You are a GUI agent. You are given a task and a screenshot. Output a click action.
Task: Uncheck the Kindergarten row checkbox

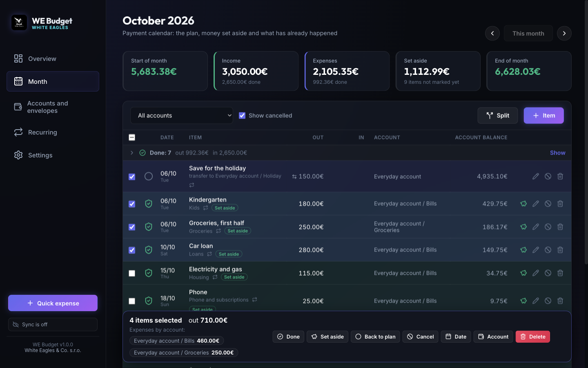coord(132,204)
